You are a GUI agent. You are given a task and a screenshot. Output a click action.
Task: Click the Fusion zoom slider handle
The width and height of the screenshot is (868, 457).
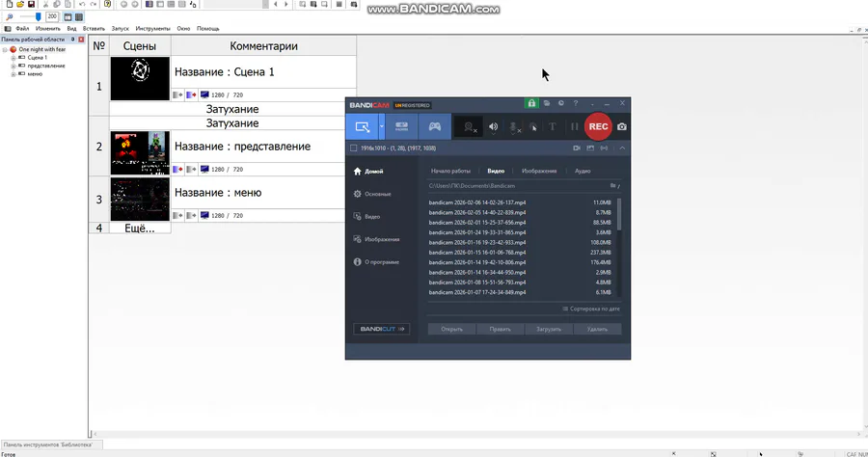(39, 16)
